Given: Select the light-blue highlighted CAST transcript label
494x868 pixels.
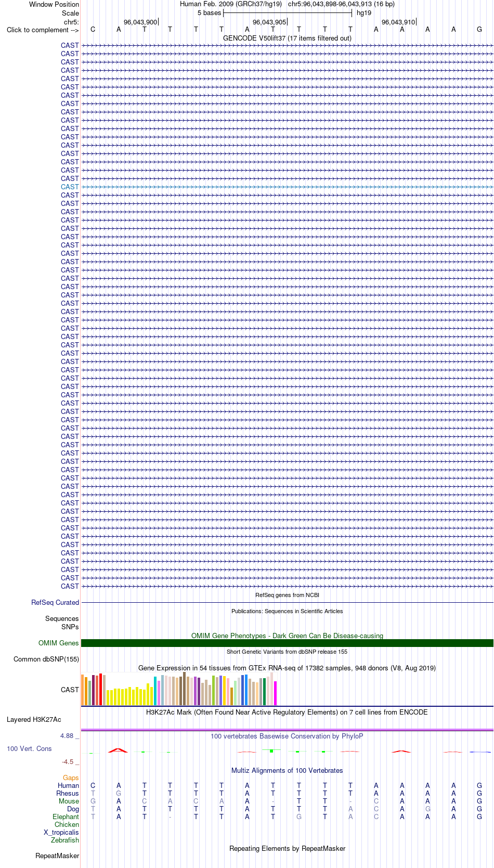Looking at the screenshot, I should pos(70,187).
